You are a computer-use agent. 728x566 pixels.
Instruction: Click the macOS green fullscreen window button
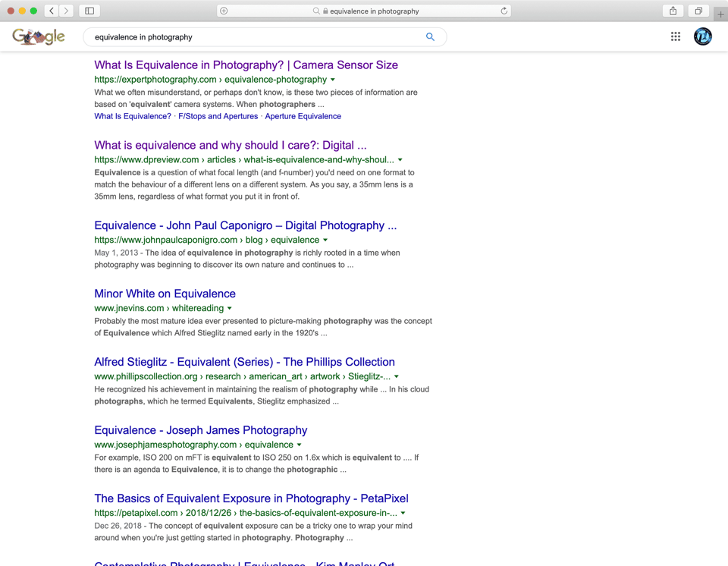(x=33, y=11)
